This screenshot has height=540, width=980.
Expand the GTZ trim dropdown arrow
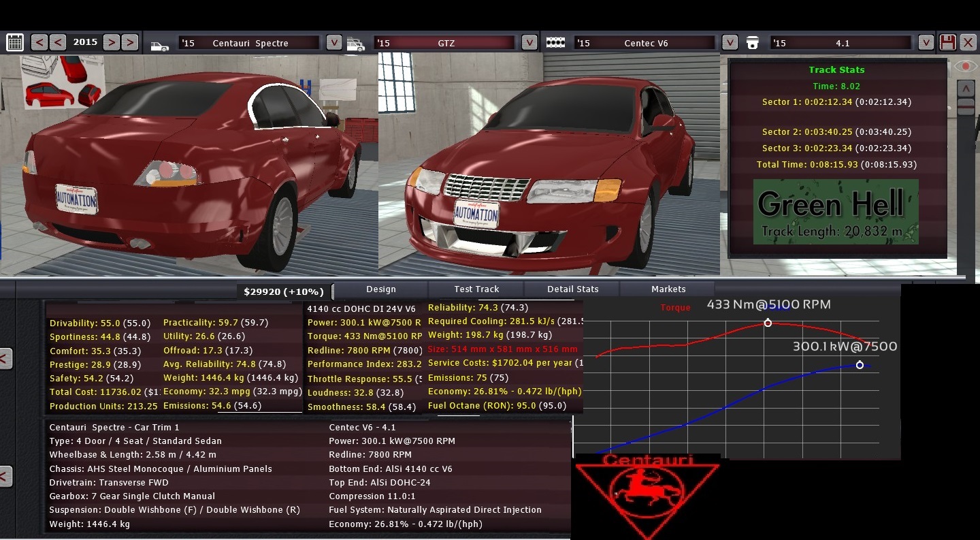(x=529, y=42)
